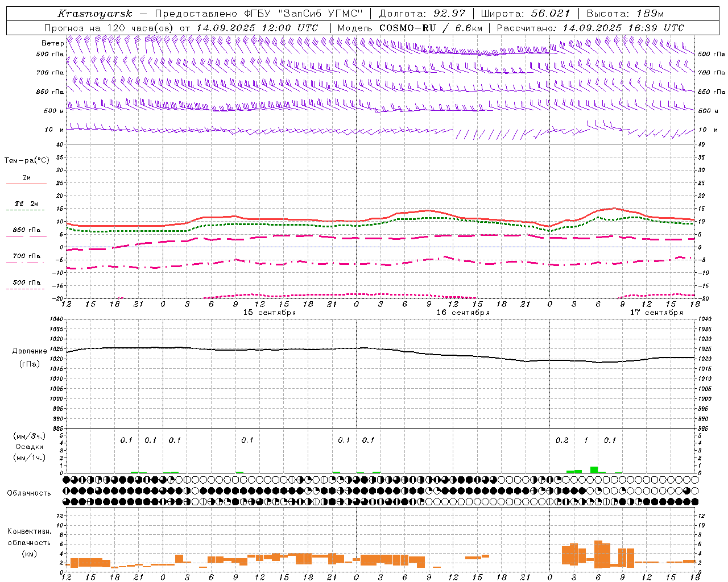Click the 500 гПа dotted legend entry under temperature

27,282
